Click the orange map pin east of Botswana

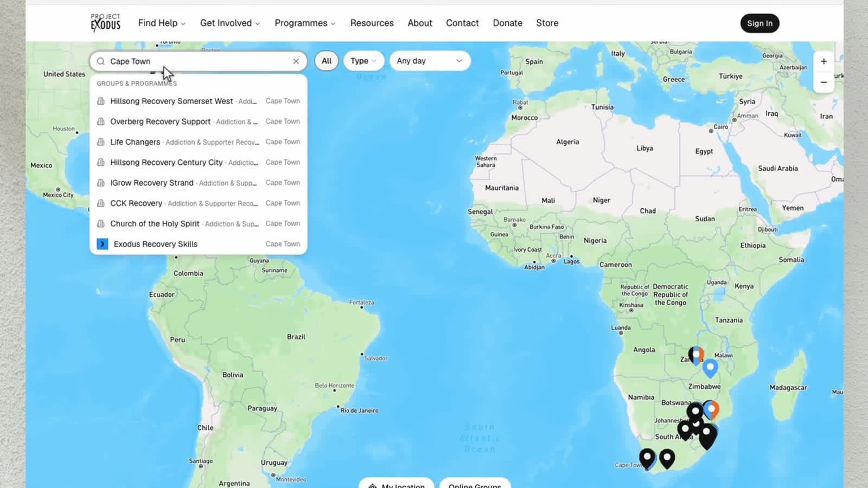pyautogui.click(x=713, y=409)
